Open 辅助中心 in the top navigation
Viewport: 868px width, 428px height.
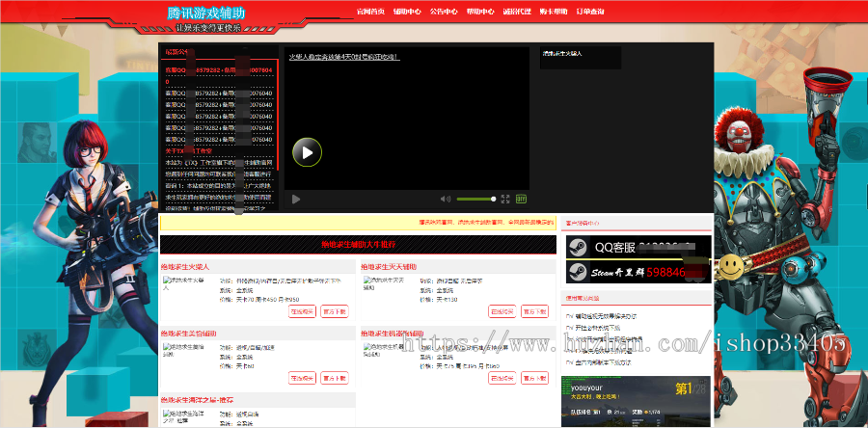pos(407,11)
